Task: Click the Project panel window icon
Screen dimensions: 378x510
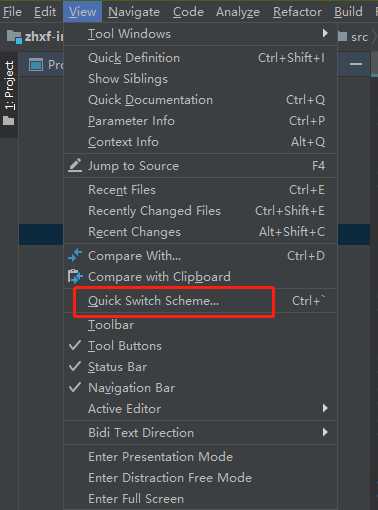Action: point(36,64)
